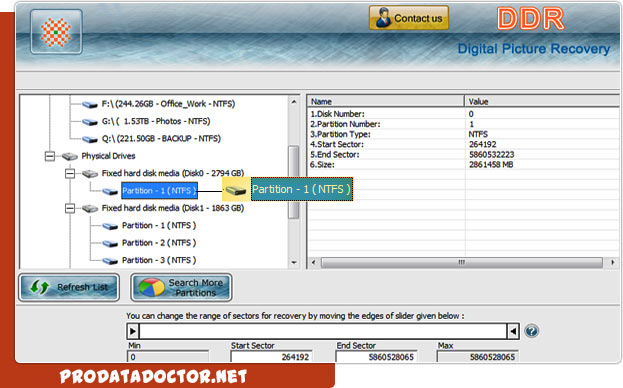623x388 pixels.
Task: Click the End Sector input field
Action: click(377, 357)
